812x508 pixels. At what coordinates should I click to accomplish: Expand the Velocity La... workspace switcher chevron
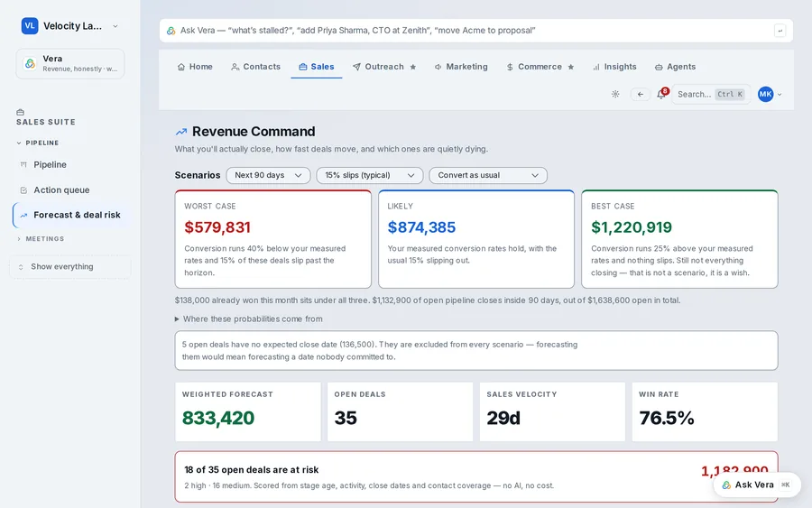(x=115, y=26)
